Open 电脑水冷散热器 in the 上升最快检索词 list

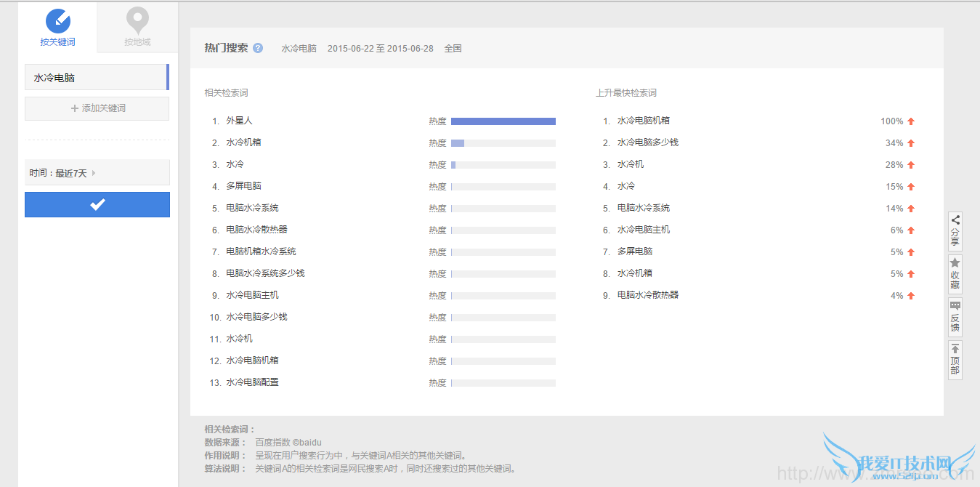click(x=648, y=295)
